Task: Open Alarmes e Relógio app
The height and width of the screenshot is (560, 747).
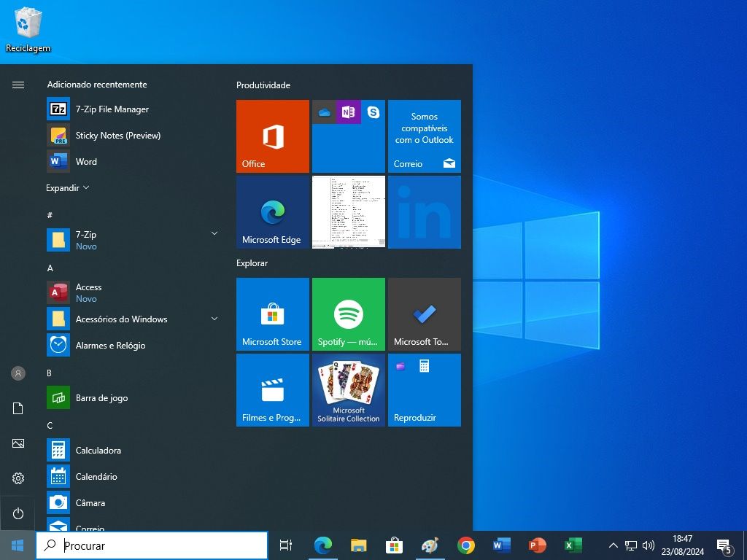Action: 132,345
